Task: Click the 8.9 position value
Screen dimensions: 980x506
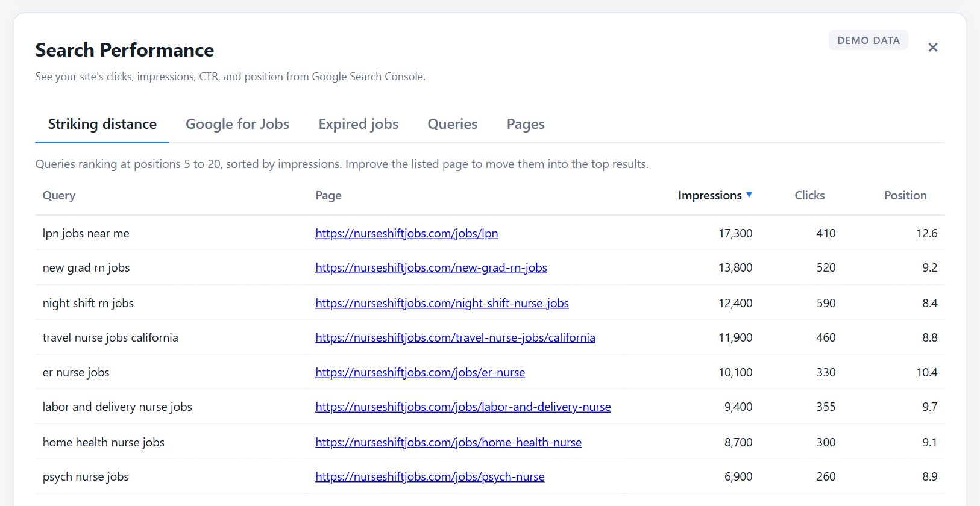Action: pyautogui.click(x=930, y=476)
